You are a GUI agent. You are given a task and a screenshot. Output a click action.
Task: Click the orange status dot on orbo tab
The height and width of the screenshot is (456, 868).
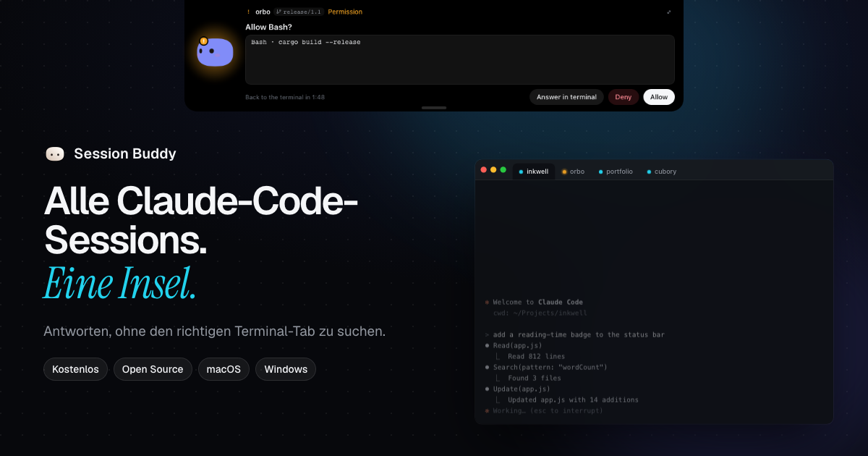tap(564, 172)
